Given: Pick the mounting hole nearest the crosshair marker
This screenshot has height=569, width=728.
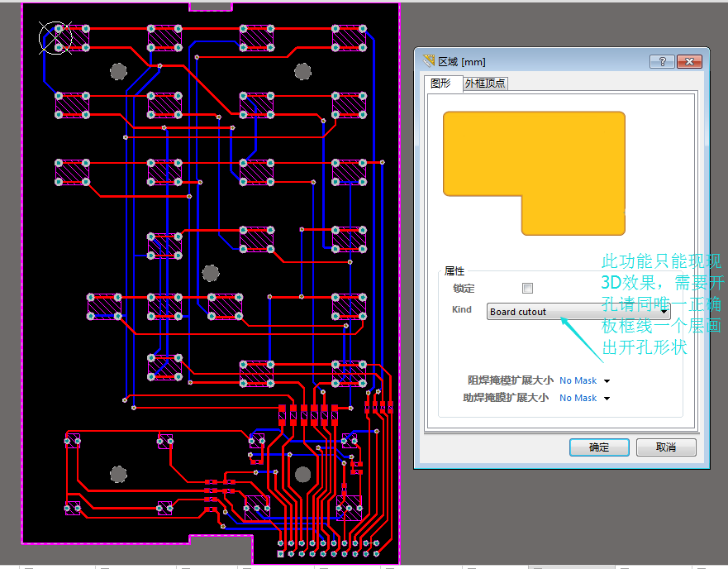Looking at the screenshot, I should tap(118, 72).
